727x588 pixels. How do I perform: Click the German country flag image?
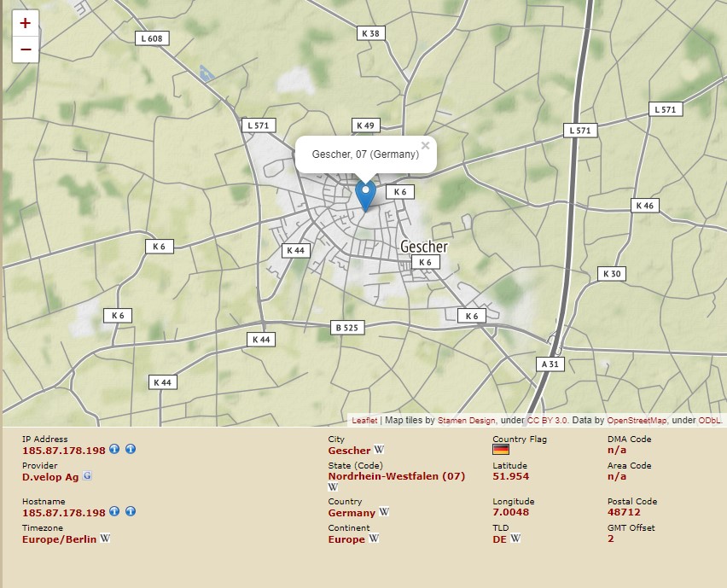[501, 450]
